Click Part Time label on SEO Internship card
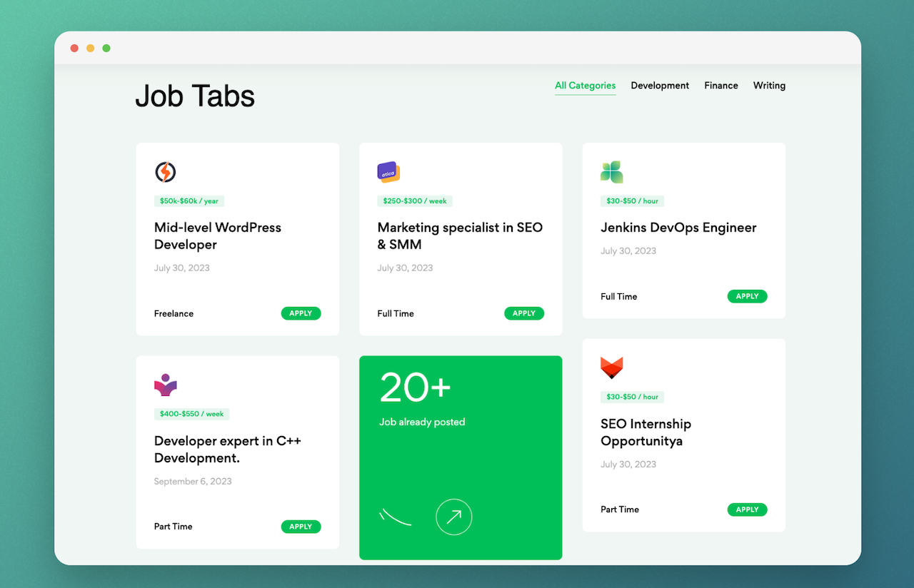Viewport: 914px width, 588px height. [620, 510]
